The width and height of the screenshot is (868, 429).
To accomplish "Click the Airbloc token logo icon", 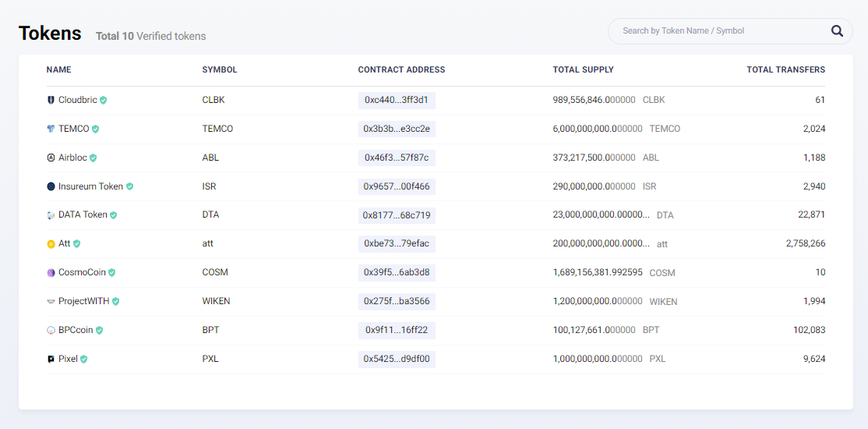I will tap(51, 158).
